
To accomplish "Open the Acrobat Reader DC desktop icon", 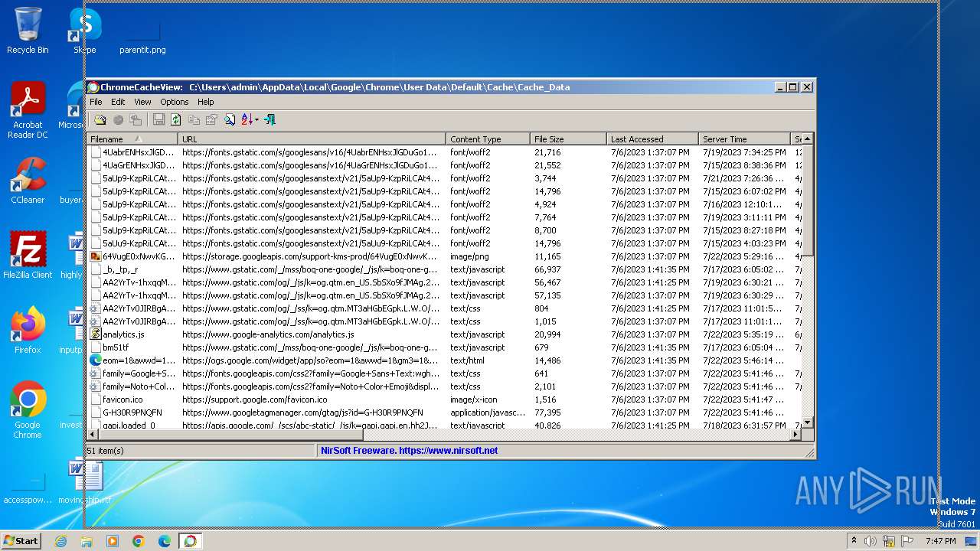I will tap(28, 111).
